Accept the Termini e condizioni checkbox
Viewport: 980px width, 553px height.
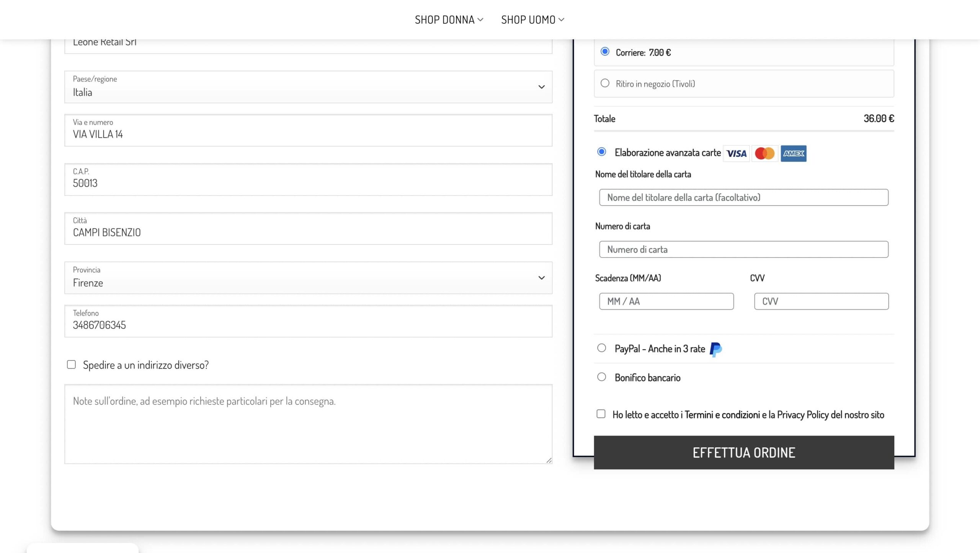[601, 414]
